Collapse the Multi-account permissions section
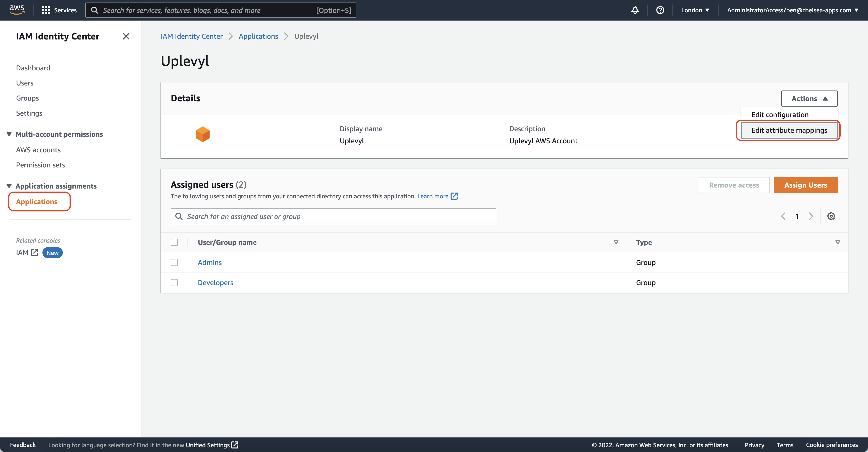Viewport: 868px width, 452px height. point(9,134)
